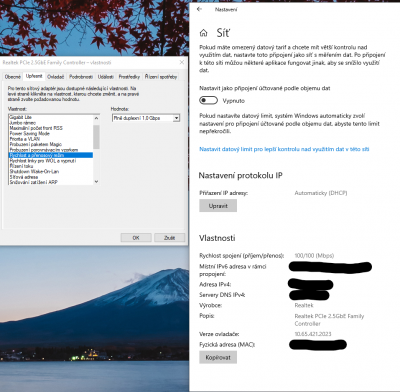Select Power Saving Mode property
Image resolution: width=400 pixels, height=392 pixels.
[x=29, y=133]
